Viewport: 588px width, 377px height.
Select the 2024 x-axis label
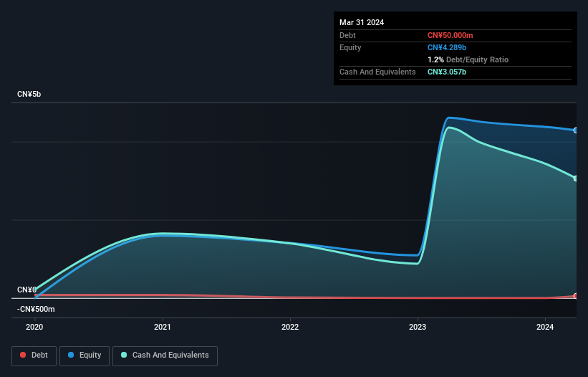coord(545,327)
